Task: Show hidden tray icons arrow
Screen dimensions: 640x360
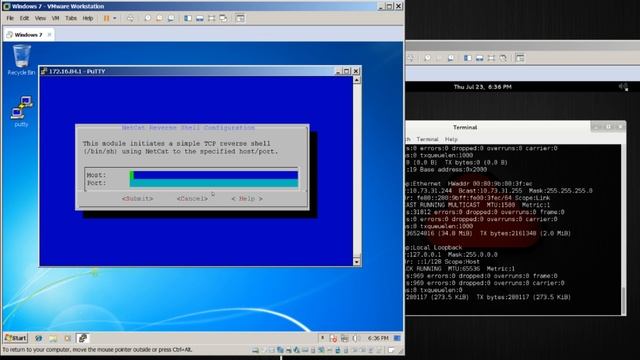Action: tap(322, 338)
